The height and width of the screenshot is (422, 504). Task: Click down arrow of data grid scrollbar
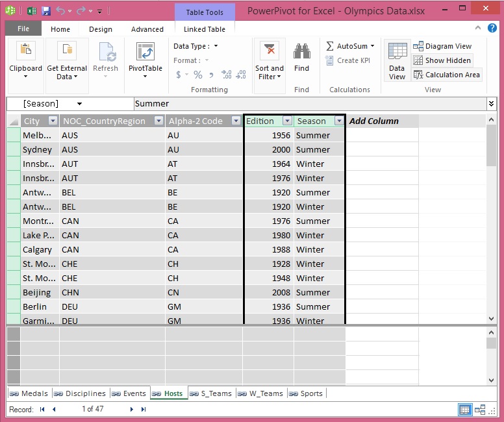click(x=491, y=319)
